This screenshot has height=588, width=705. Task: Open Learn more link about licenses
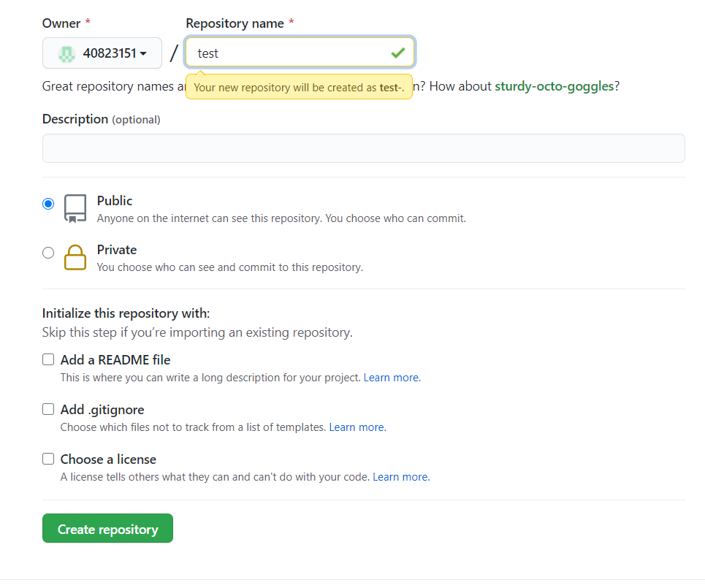[x=400, y=477]
